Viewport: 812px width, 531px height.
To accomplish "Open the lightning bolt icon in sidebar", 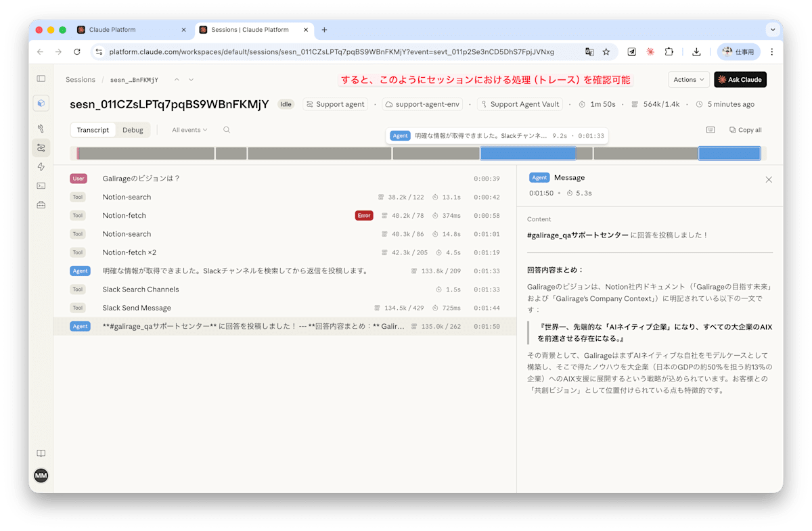I will [x=41, y=166].
